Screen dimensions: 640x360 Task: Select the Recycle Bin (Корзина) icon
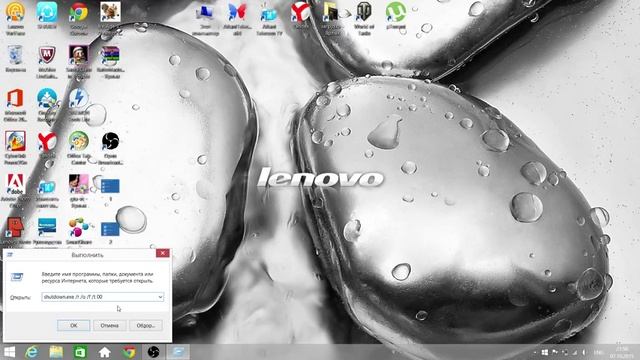click(15, 59)
